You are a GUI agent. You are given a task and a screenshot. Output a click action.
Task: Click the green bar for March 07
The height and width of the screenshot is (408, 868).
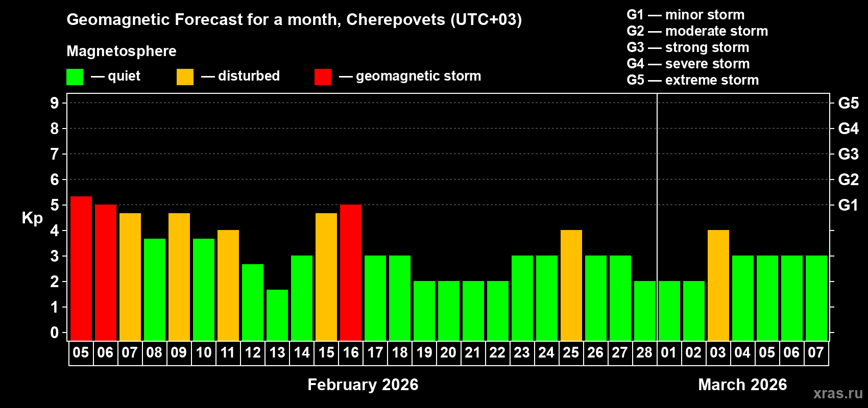[x=816, y=298]
